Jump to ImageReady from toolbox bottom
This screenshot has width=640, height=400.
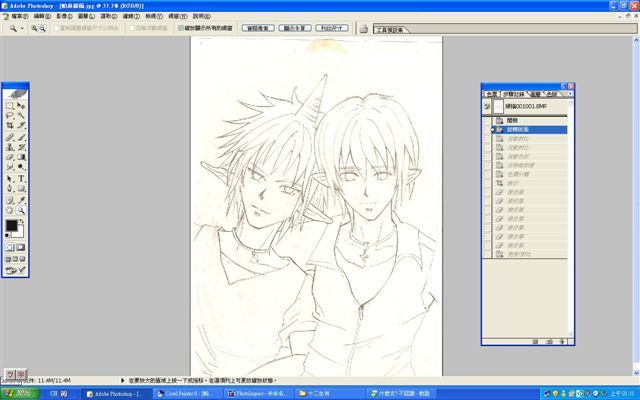pos(16,270)
